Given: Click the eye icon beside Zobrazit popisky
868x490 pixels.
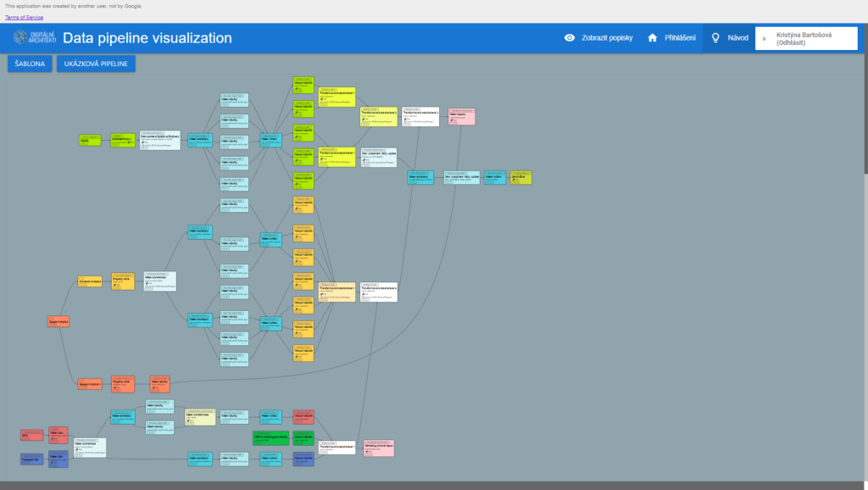Looking at the screenshot, I should click(569, 37).
